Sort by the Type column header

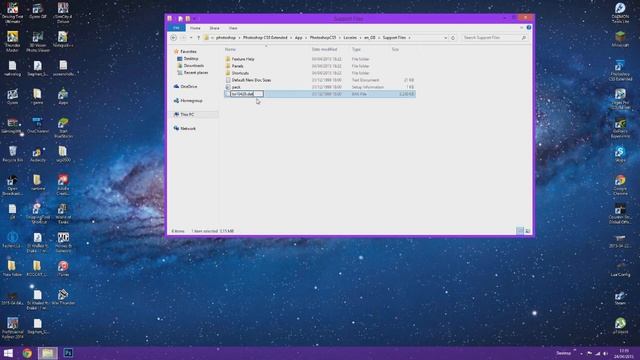point(356,49)
